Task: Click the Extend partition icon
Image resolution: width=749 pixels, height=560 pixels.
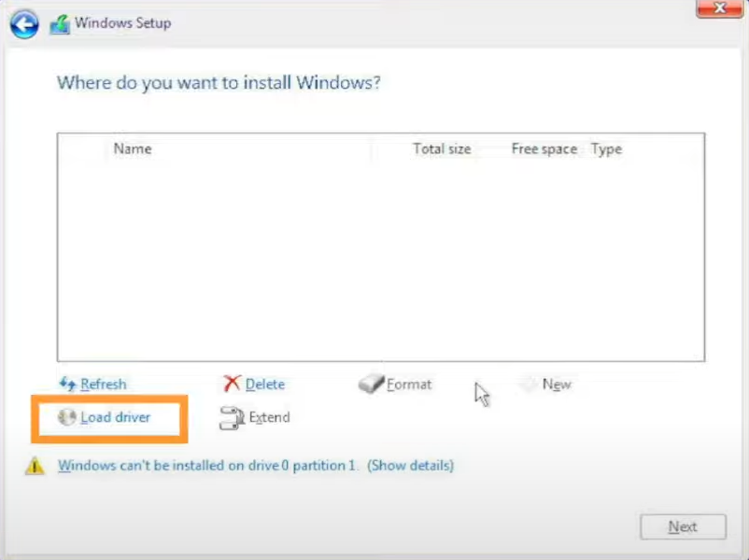Action: tap(232, 418)
